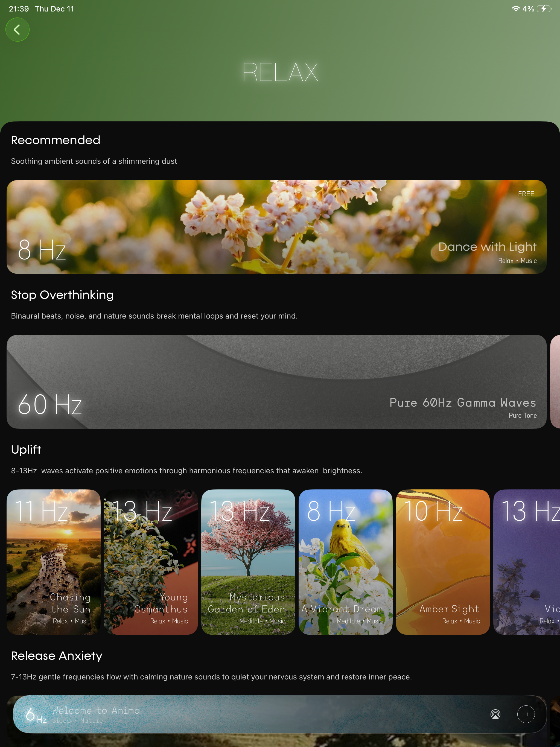Check the Wi-Fi status icon
This screenshot has height=747, width=560.
tap(515, 9)
